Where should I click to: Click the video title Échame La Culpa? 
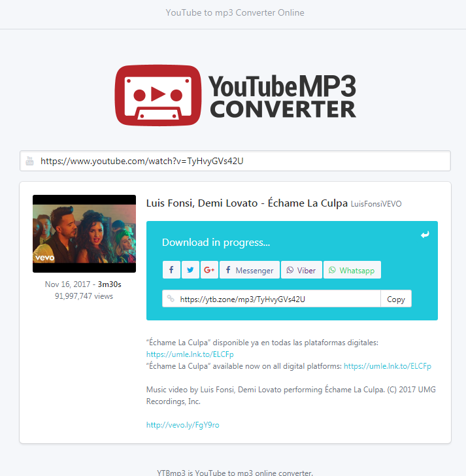coord(247,203)
